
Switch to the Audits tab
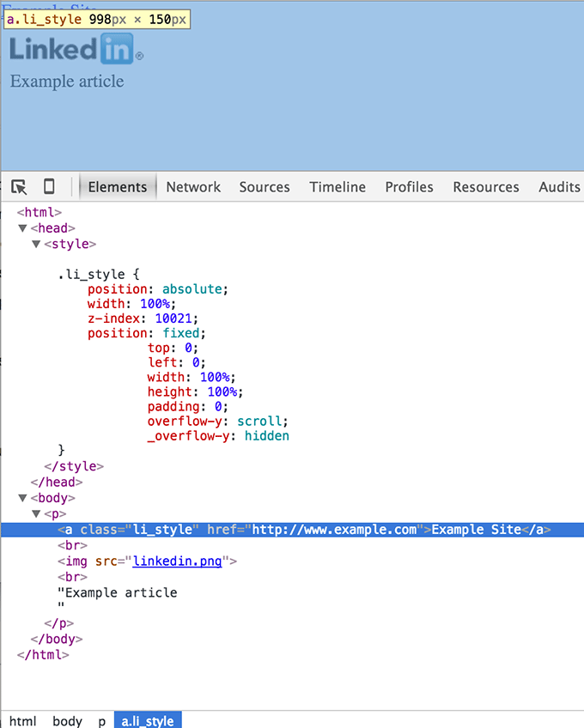[559, 186]
